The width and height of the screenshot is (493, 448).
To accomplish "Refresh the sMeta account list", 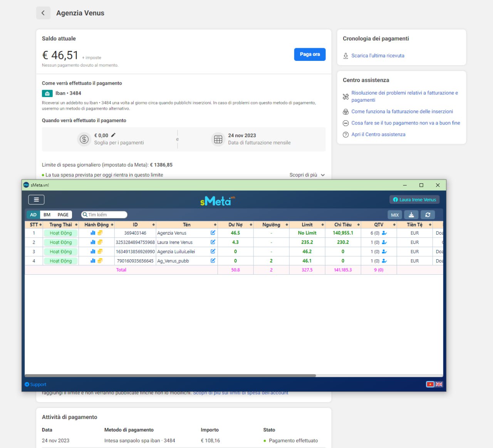I will coord(428,215).
